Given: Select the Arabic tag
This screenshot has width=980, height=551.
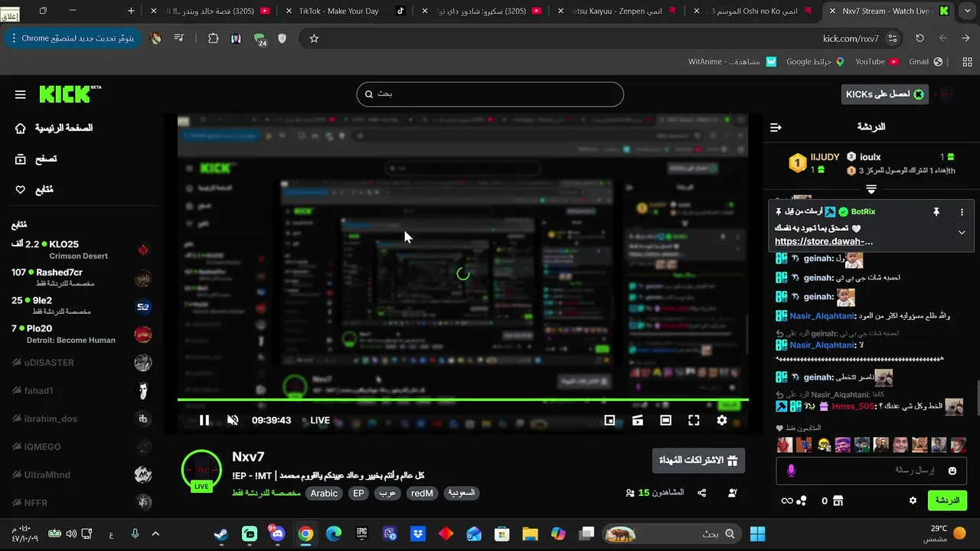Looking at the screenshot, I should coord(324,494).
